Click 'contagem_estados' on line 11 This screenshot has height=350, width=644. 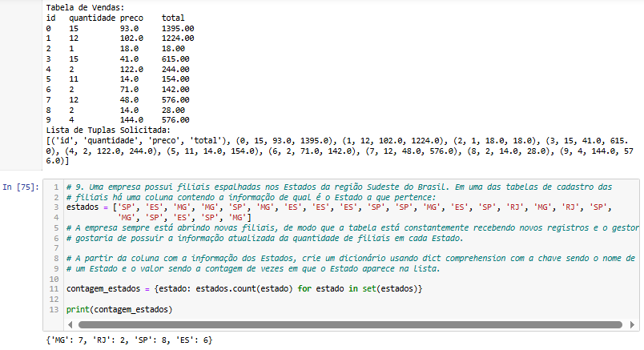coord(103,289)
